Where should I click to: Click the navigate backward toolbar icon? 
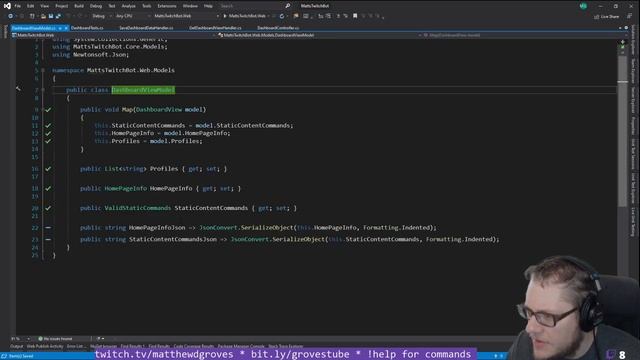[x=10, y=16]
